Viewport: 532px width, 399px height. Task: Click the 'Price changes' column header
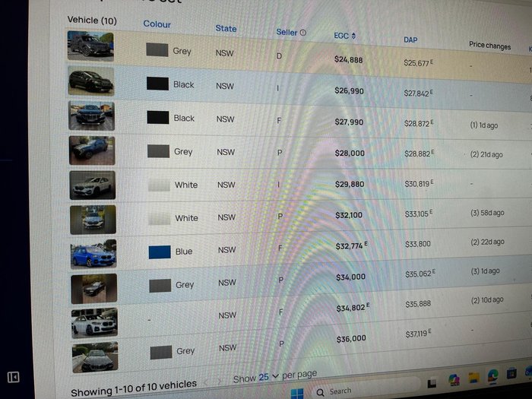point(490,45)
